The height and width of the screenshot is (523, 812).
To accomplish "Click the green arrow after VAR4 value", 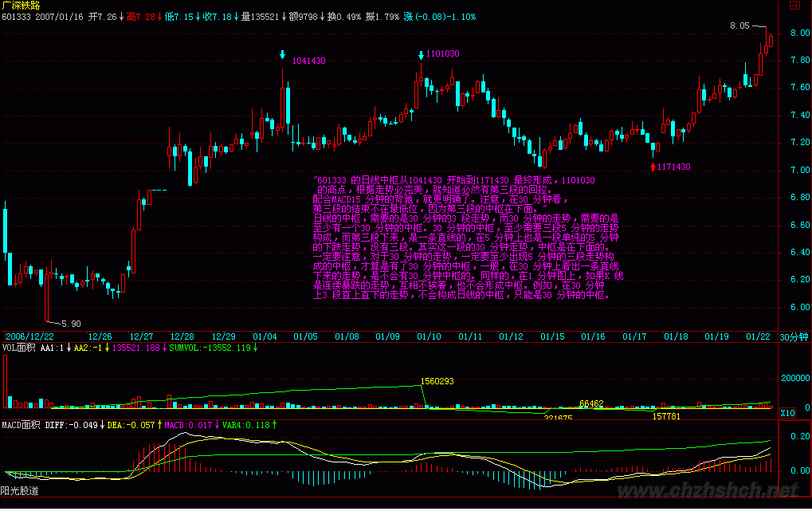I will pyautogui.click(x=275, y=425).
